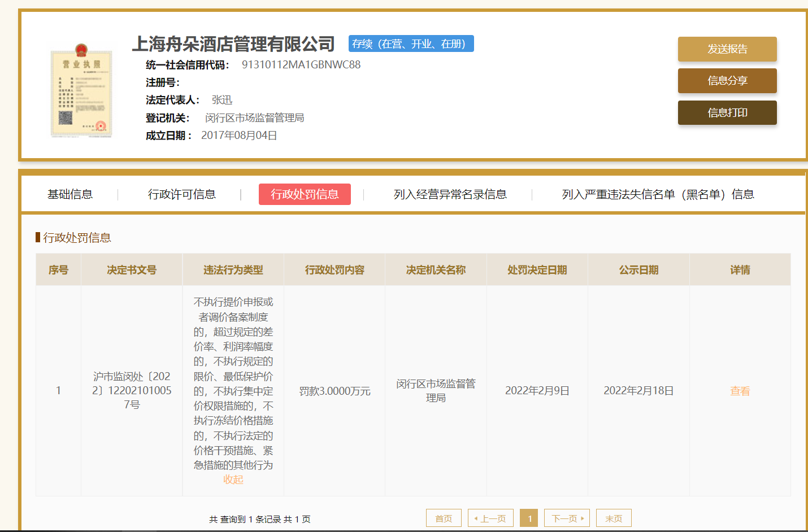Viewport: 808px width, 532px height.
Task: Click the 决定机关名称 column header
Action: (x=436, y=270)
